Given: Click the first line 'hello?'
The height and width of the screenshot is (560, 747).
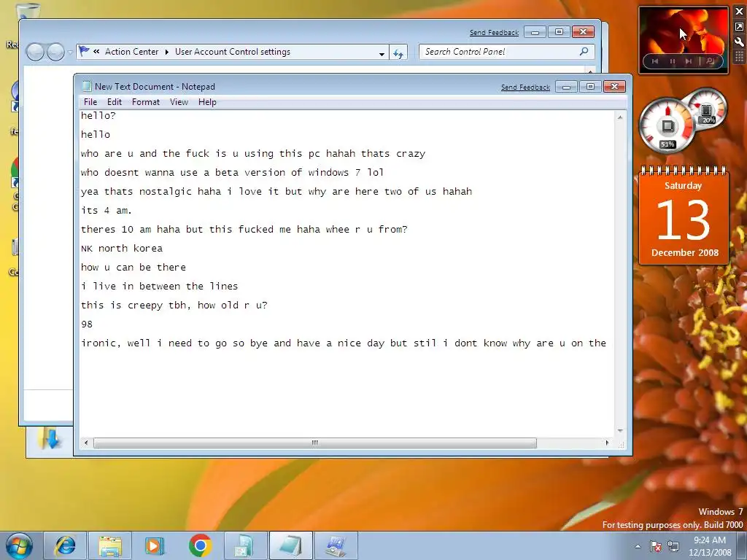Looking at the screenshot, I should tap(98, 116).
